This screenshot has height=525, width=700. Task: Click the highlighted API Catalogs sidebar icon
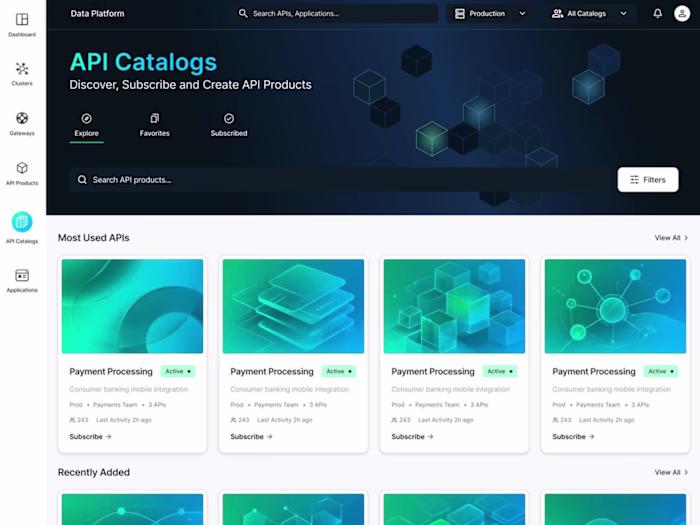coord(22,222)
